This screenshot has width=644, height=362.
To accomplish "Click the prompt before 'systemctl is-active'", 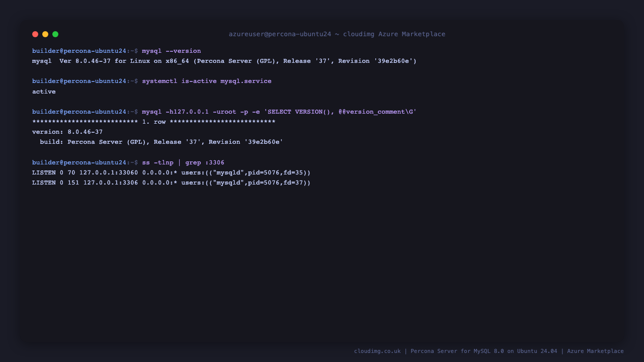I will 85,81.
